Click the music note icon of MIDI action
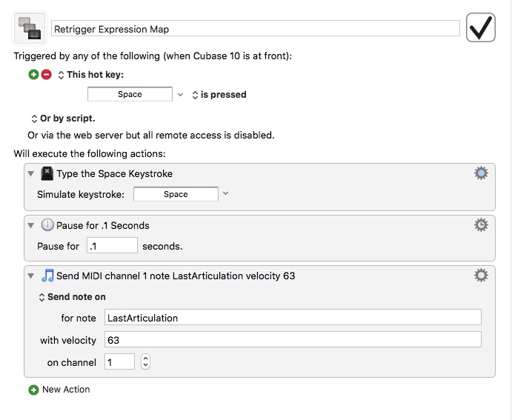The image size is (512, 420). click(47, 276)
